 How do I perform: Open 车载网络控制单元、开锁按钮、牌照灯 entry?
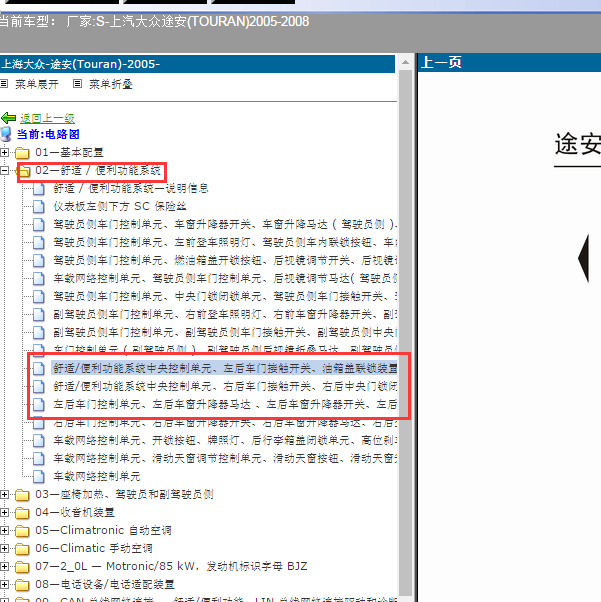click(x=225, y=440)
